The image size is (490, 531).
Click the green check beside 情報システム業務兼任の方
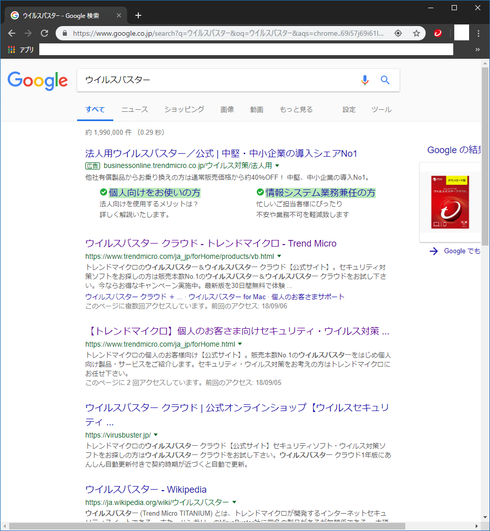click(260, 192)
